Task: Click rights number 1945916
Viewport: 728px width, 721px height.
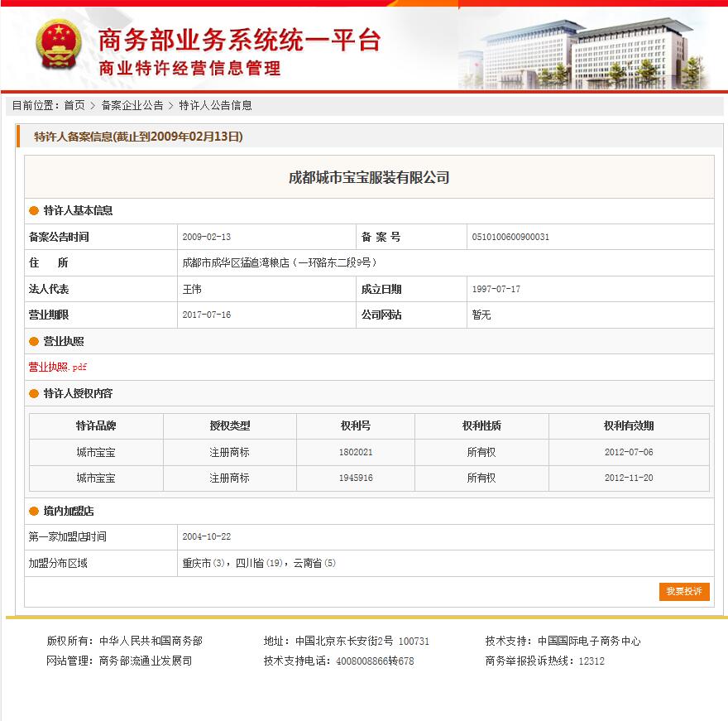Action: point(356,478)
